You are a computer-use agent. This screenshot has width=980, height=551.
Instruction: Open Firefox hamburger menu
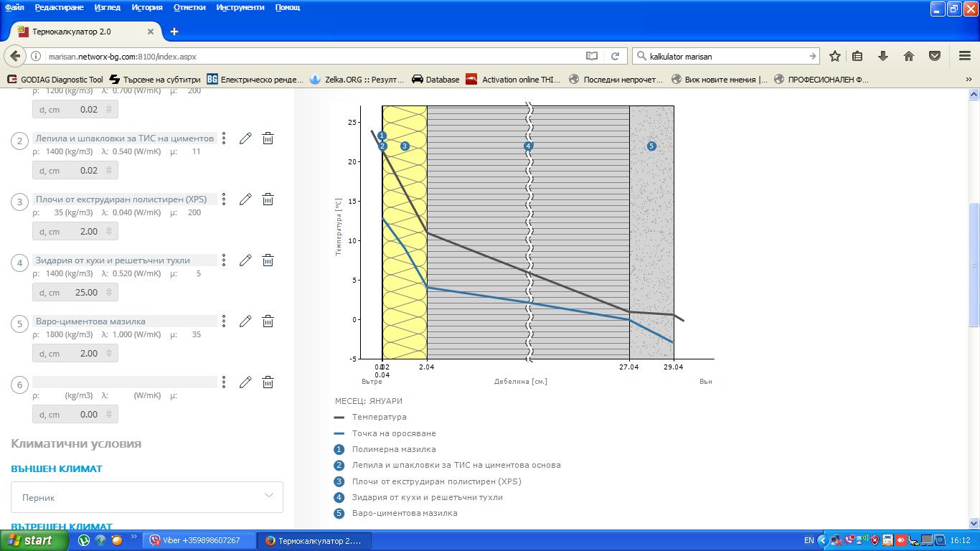[965, 56]
